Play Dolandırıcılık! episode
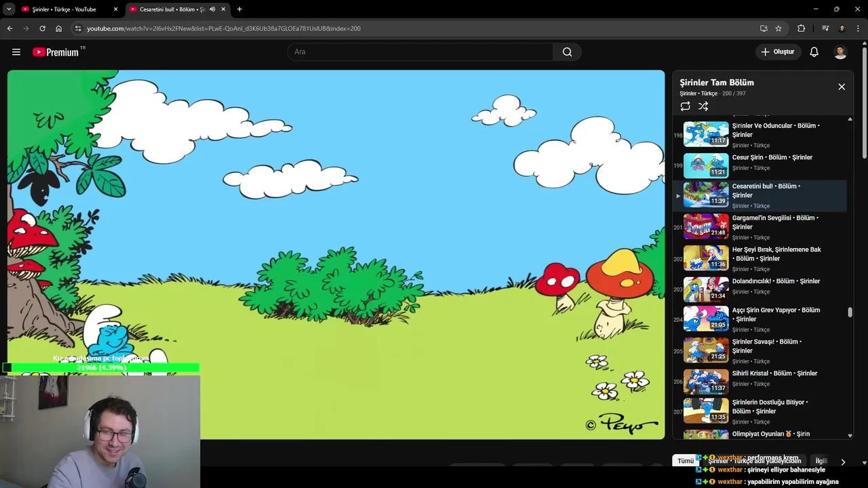Screen dimensions: 868x488 pyautogui.click(x=760, y=289)
